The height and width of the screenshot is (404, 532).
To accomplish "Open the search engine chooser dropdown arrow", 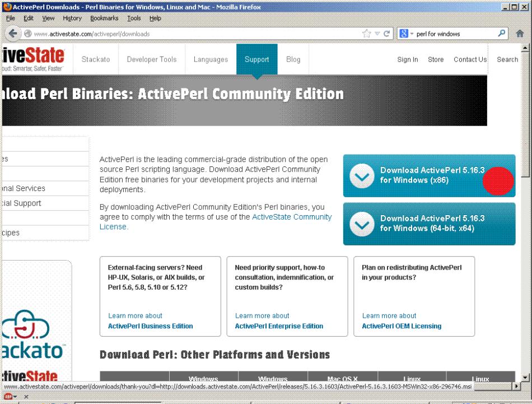I will 412,34.
